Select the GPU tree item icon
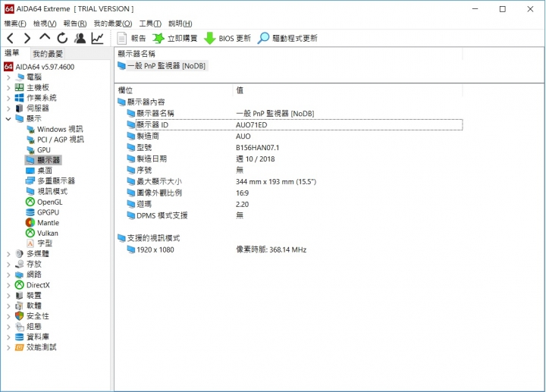This screenshot has height=392, width=546. click(30, 150)
